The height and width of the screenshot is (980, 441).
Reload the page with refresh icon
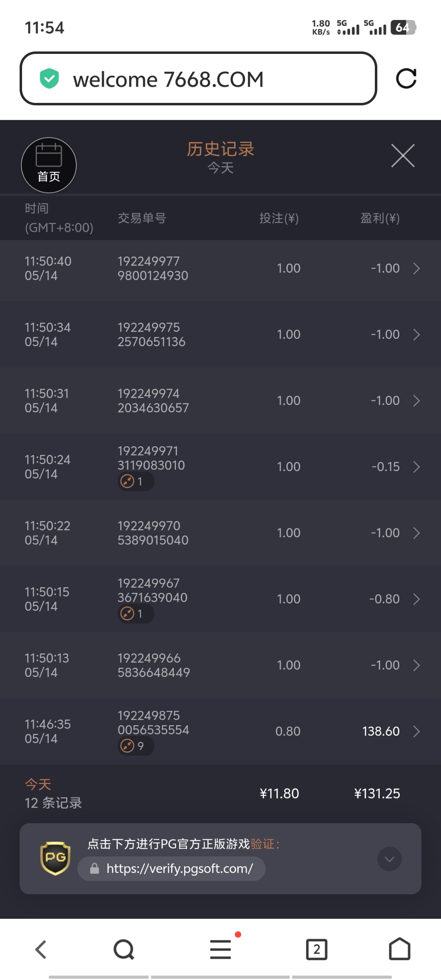[x=406, y=78]
